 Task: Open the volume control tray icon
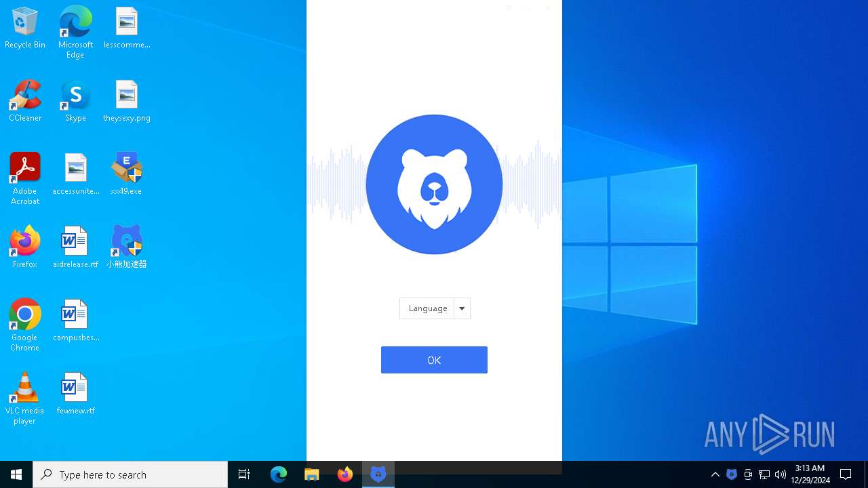click(x=781, y=474)
